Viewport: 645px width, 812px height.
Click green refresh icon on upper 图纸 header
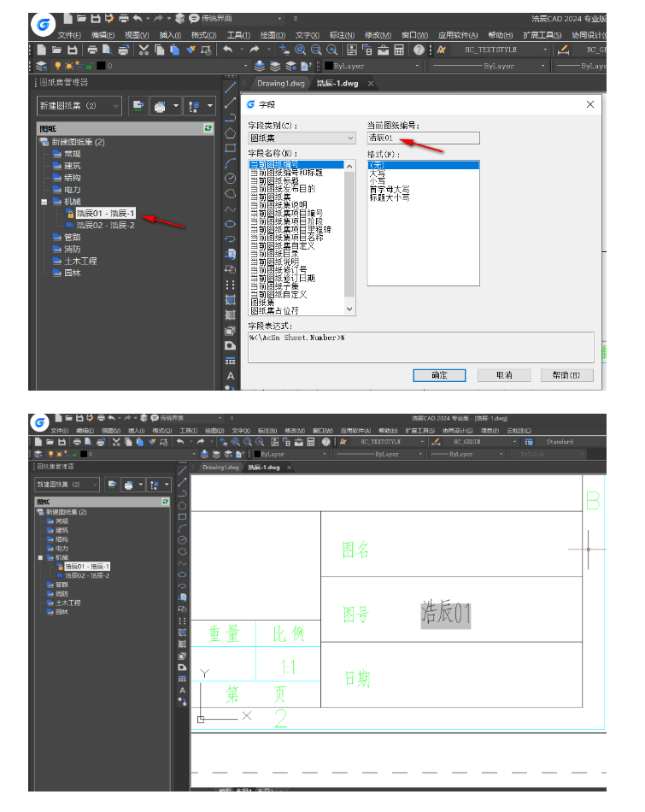pos(208,128)
